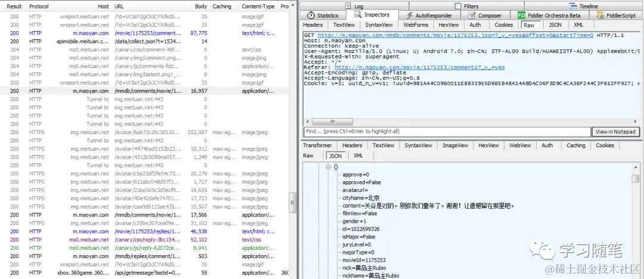Select the /data/collect.json session row

[144, 42]
